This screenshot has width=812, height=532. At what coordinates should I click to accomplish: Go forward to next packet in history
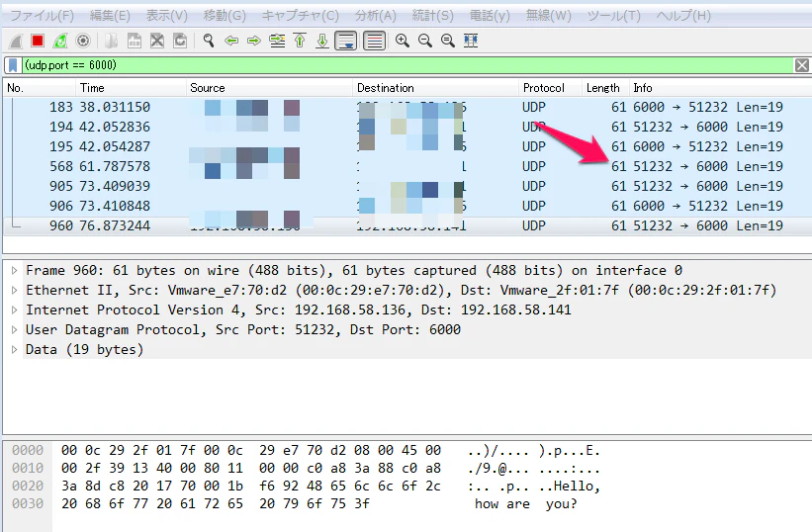[254, 41]
